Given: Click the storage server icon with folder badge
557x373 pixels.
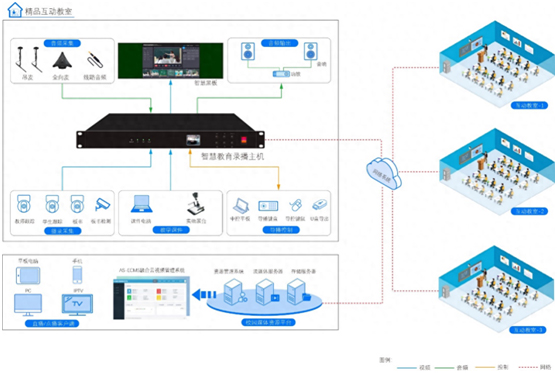Looking at the screenshot, I should click(x=299, y=292).
